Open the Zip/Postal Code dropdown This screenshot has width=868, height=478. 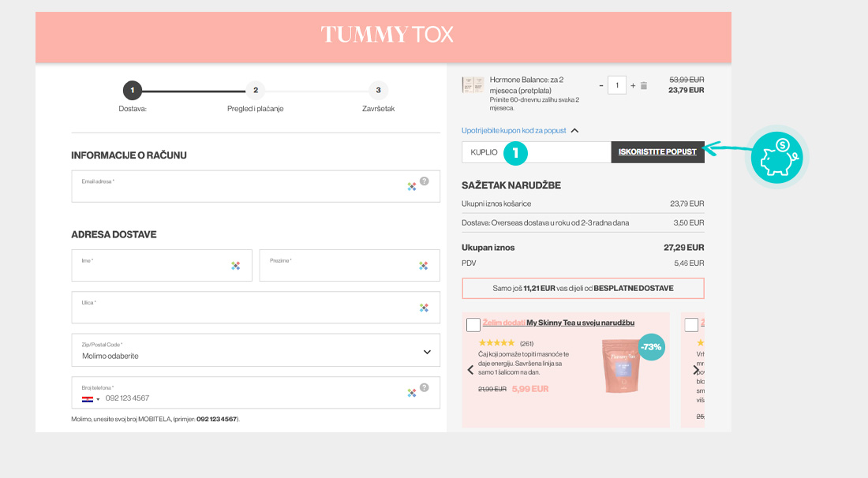(256, 350)
